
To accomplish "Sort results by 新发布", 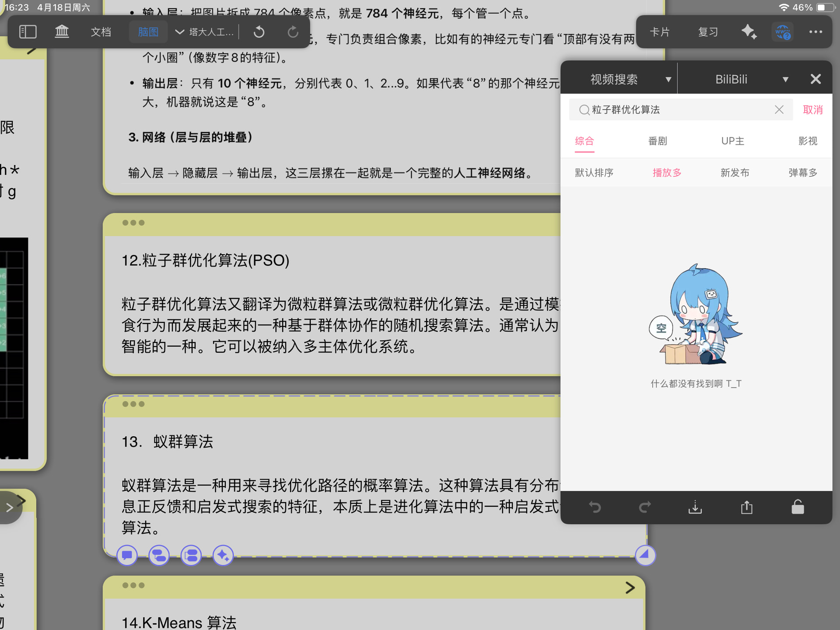I will click(x=735, y=172).
